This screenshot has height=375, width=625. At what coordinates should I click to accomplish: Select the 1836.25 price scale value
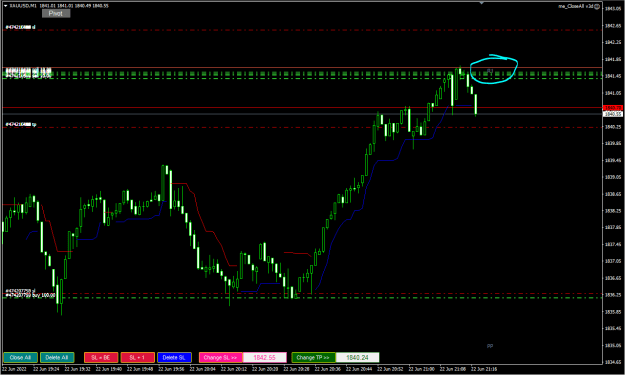pyautogui.click(x=613, y=295)
